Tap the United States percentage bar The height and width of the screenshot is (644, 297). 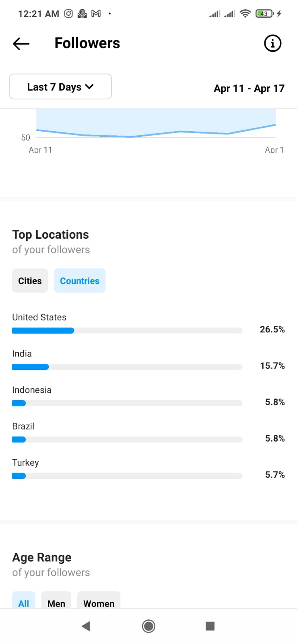pyautogui.click(x=127, y=330)
